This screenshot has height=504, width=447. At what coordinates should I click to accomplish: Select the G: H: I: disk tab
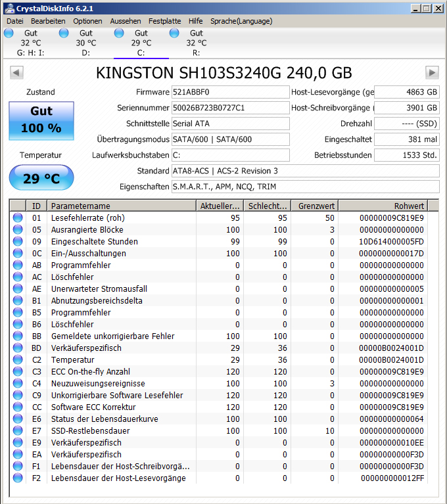pyautogui.click(x=30, y=43)
